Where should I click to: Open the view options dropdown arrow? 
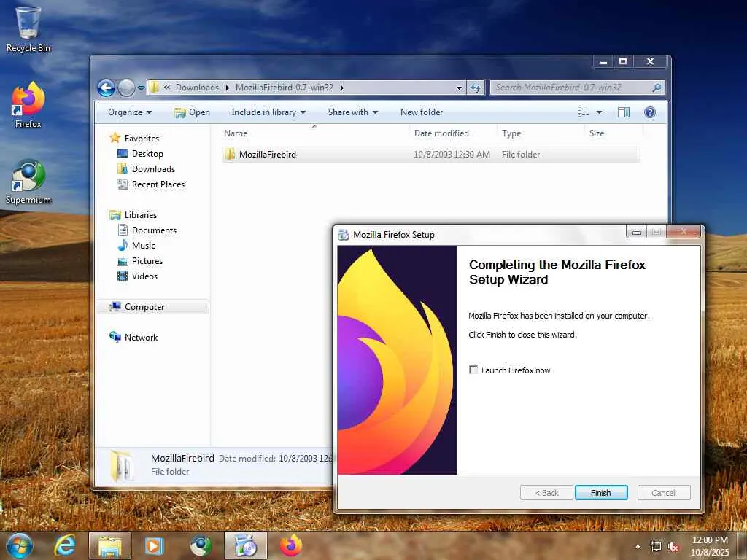click(599, 112)
